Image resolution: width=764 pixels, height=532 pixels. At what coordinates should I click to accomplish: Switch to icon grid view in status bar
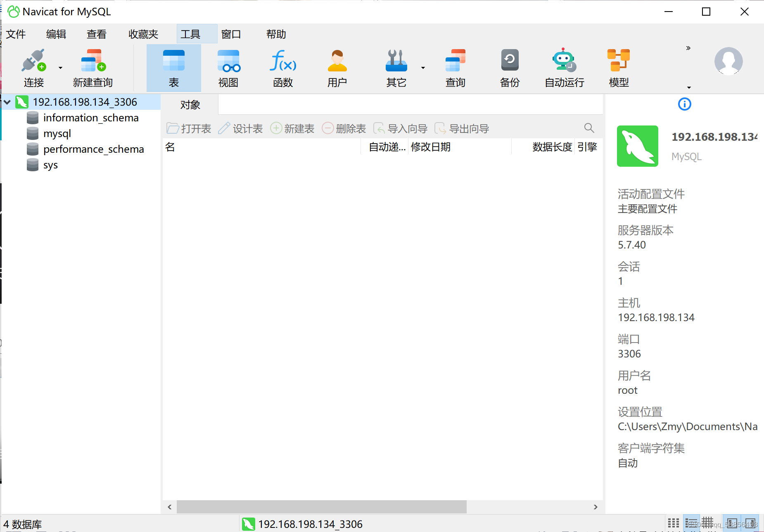[x=673, y=523]
